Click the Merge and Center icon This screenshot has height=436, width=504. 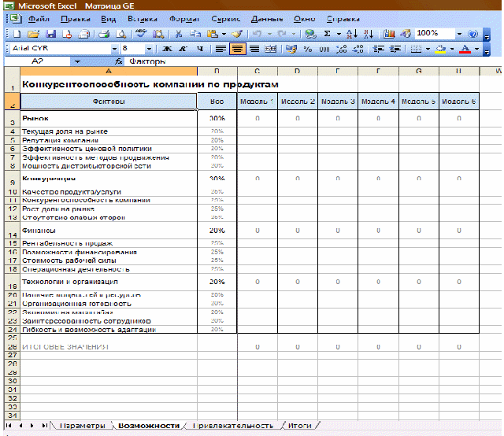point(272,49)
